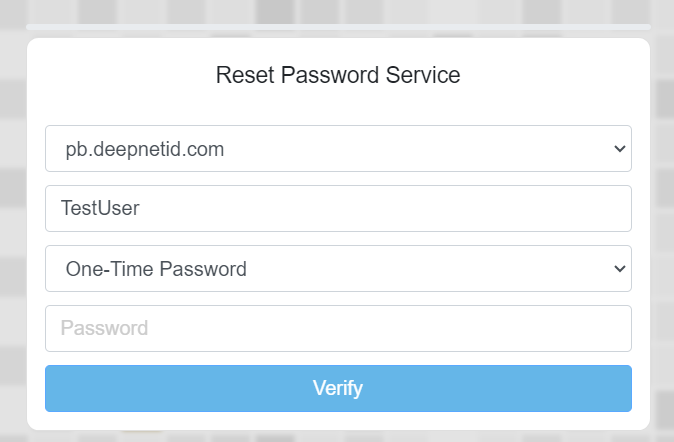Viewport: 674px width, 442px height.
Task: Click the arrow on the One-Time Password selector
Action: click(619, 269)
